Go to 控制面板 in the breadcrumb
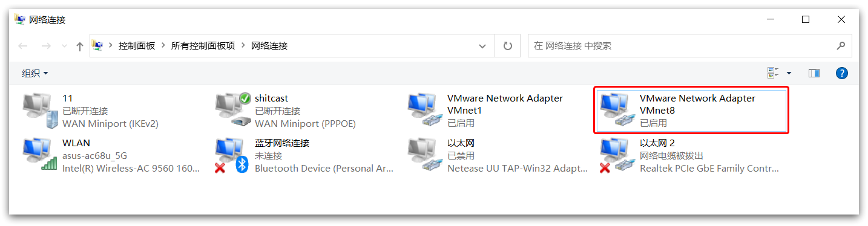This screenshot has height=226, width=868. click(x=137, y=46)
